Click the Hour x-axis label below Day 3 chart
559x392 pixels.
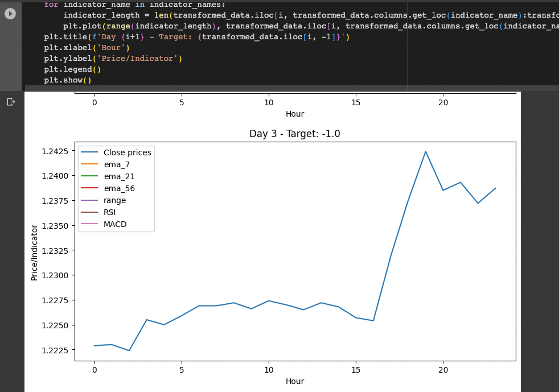[x=295, y=381]
